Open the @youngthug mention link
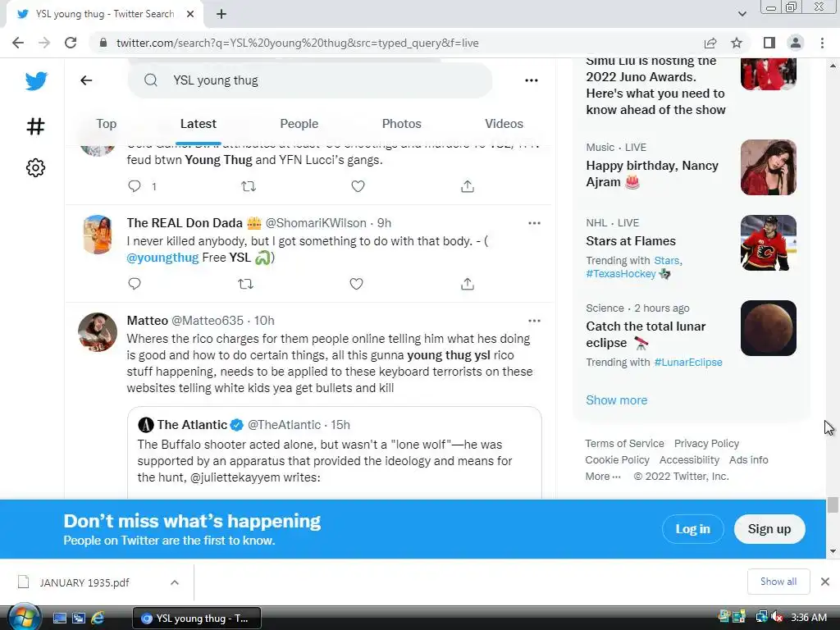 coord(162,257)
